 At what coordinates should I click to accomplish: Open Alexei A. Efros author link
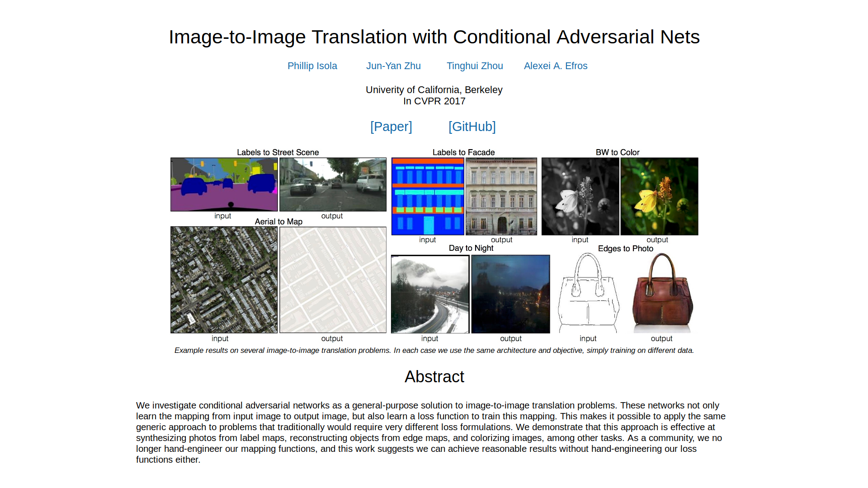[x=556, y=66]
